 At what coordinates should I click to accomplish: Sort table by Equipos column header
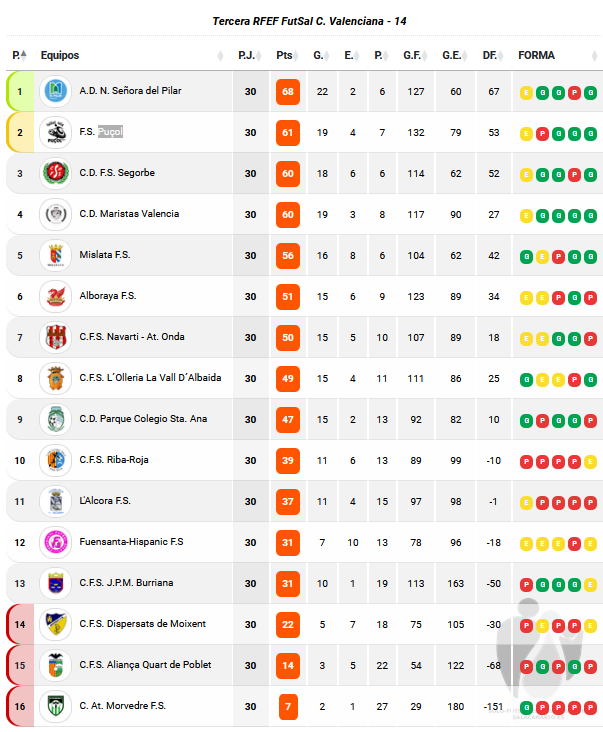click(x=60, y=55)
